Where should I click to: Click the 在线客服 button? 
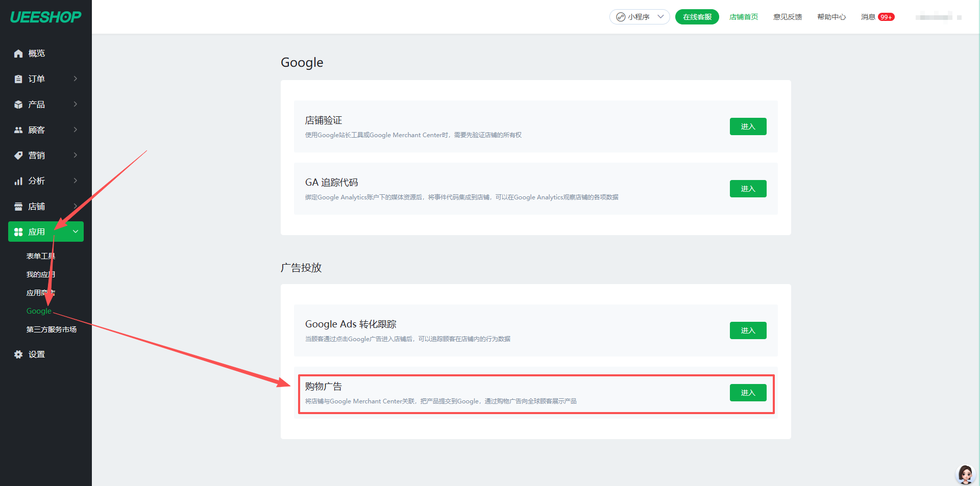697,17
